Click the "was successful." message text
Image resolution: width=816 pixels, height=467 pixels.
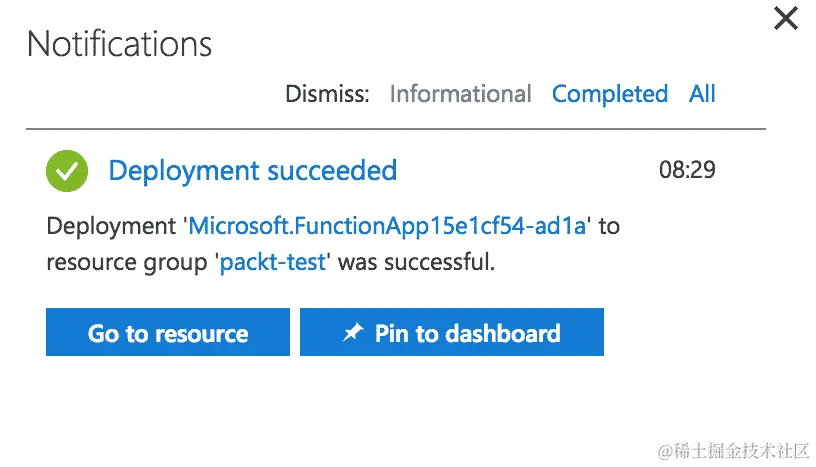coord(414,263)
